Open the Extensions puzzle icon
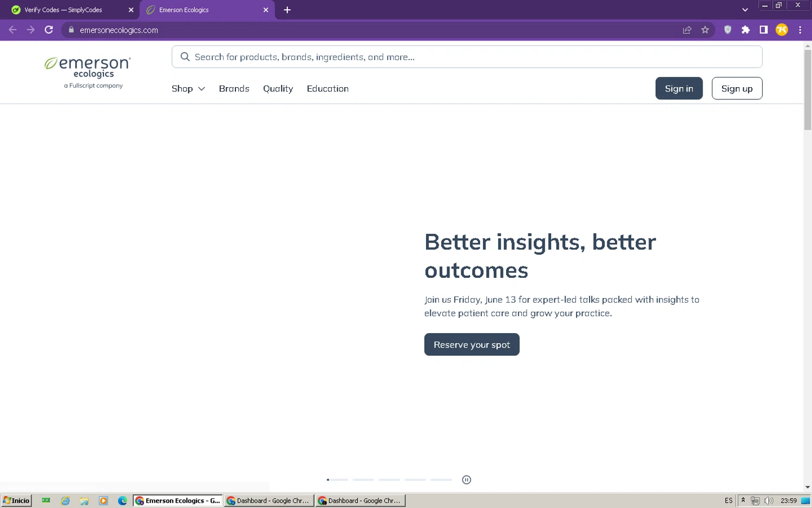Screen dimensions: 812x508 click(745, 30)
